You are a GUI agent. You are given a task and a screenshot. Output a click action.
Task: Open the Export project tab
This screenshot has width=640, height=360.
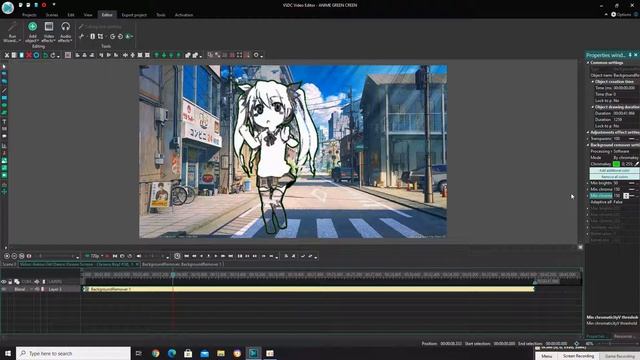click(x=134, y=15)
